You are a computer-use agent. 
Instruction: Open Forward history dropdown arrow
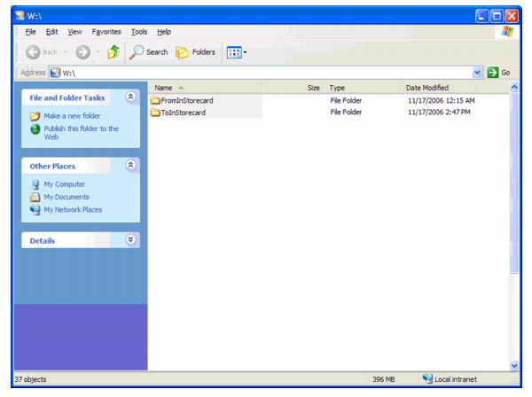[x=98, y=52]
